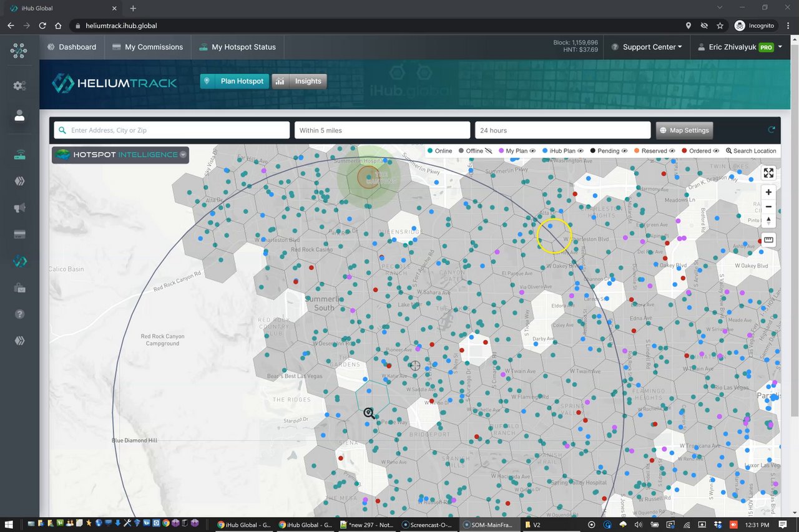
Task: Click the Map Settings button
Action: point(684,130)
